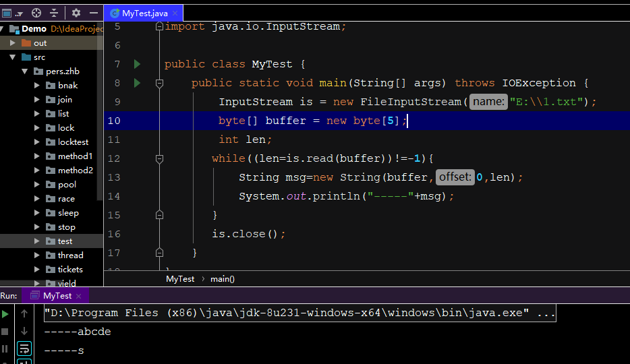Click the locate/scroll-from-source target icon

36,13
